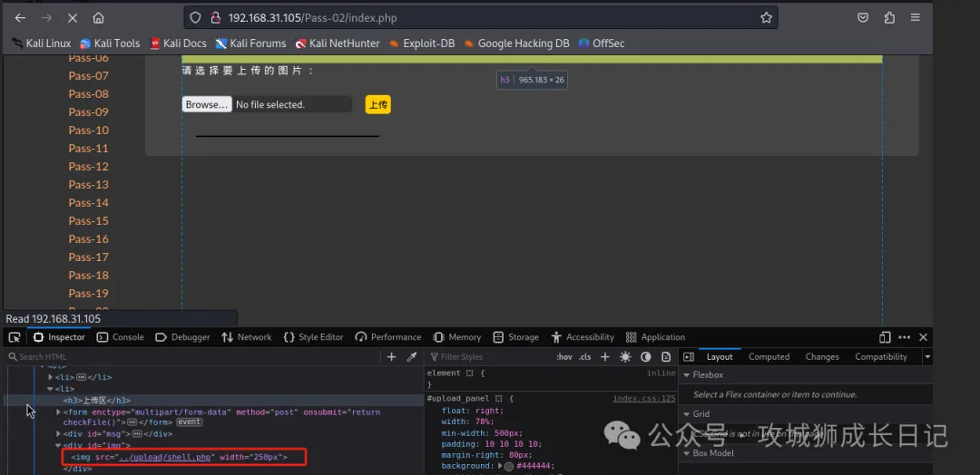Click the eyedropper color grabber icon

pyautogui.click(x=412, y=357)
